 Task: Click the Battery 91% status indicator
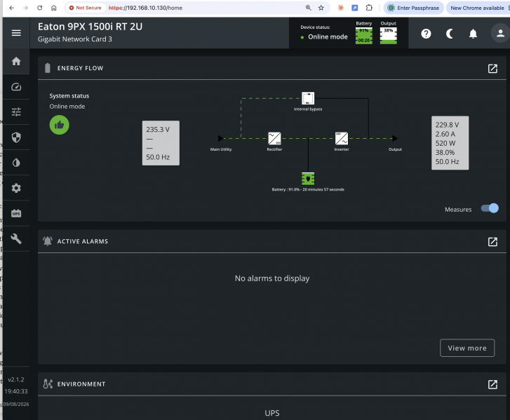point(363,36)
